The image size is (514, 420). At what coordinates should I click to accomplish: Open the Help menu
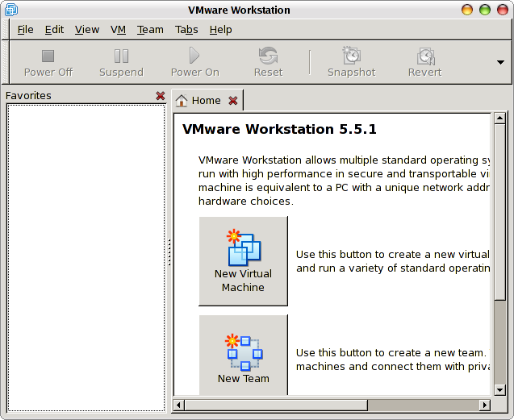(x=220, y=30)
